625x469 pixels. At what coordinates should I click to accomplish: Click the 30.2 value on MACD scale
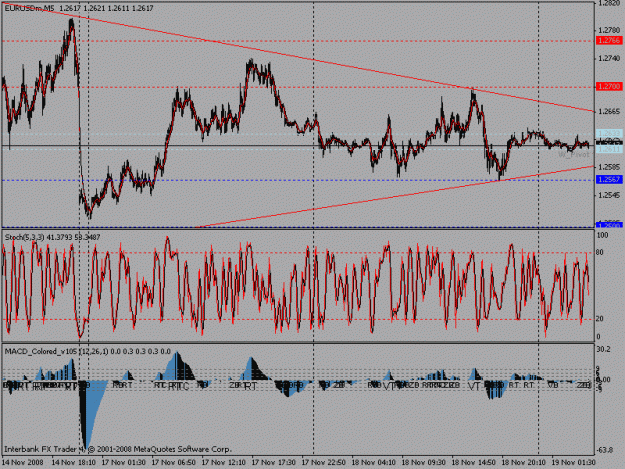point(603,349)
